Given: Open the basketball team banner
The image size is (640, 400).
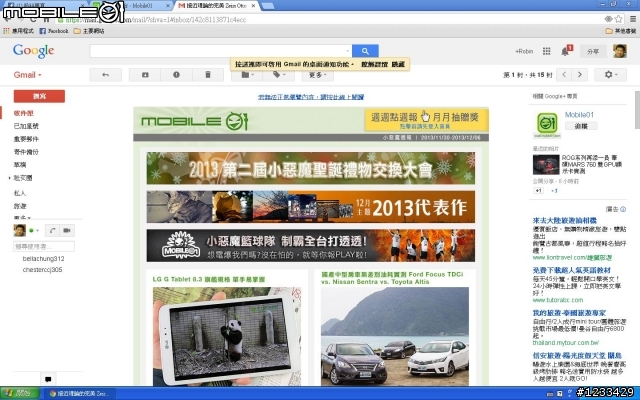Looking at the screenshot, I should (x=311, y=245).
